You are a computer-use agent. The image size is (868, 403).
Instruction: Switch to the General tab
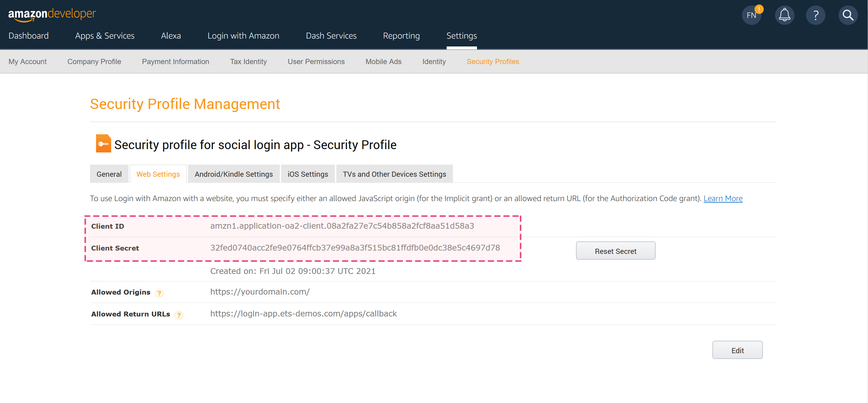tap(109, 174)
